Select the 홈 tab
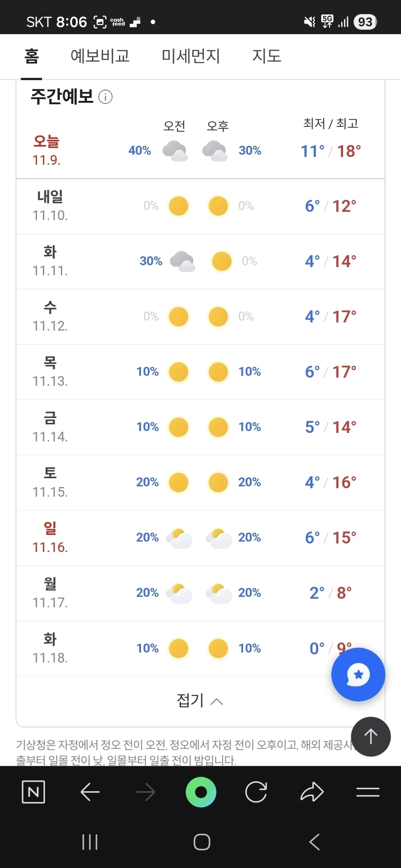Screen dimensions: 401x868 click(x=31, y=56)
